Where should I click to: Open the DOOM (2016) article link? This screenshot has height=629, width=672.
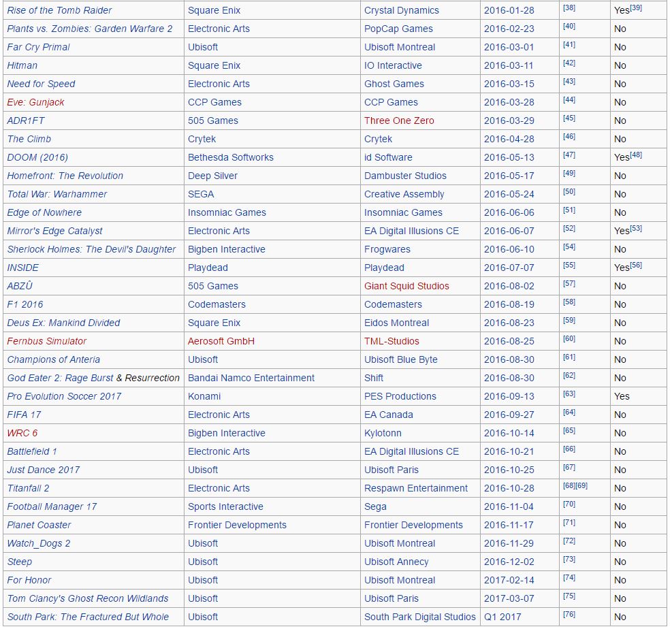37,158
